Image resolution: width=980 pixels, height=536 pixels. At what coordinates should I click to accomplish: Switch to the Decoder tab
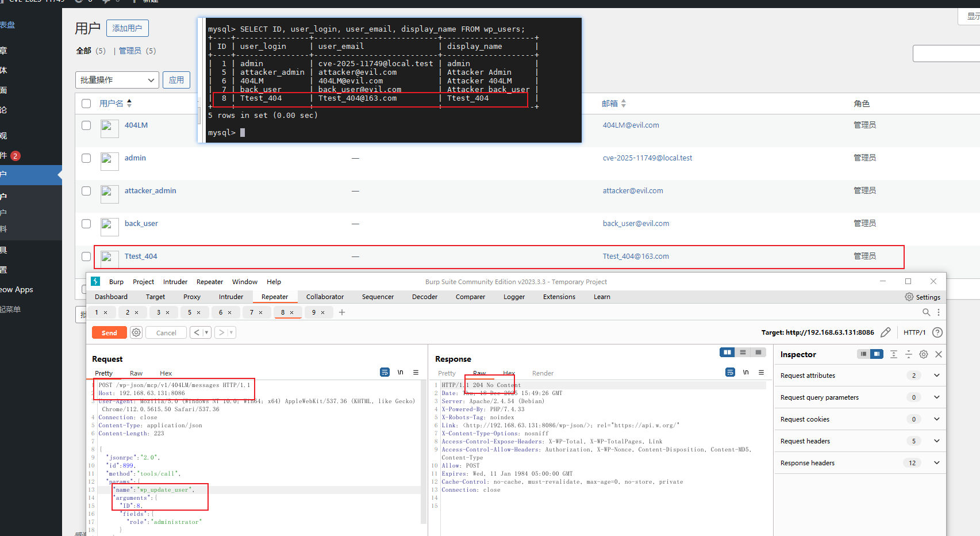425,297
